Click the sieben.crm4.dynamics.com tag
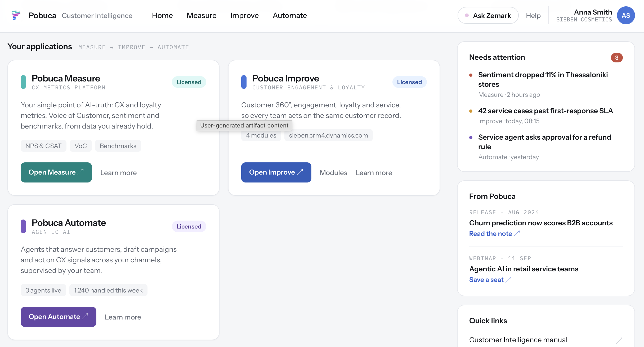 pyautogui.click(x=328, y=135)
